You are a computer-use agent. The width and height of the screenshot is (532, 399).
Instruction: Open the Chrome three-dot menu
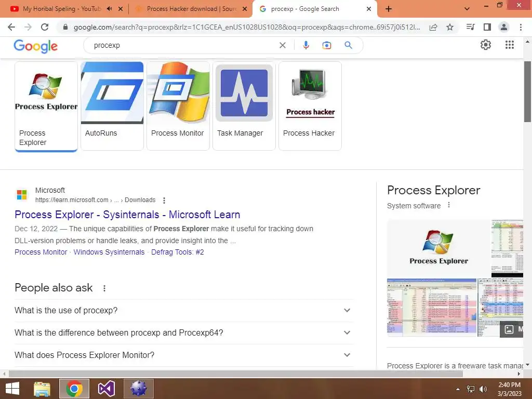pyautogui.click(x=521, y=27)
